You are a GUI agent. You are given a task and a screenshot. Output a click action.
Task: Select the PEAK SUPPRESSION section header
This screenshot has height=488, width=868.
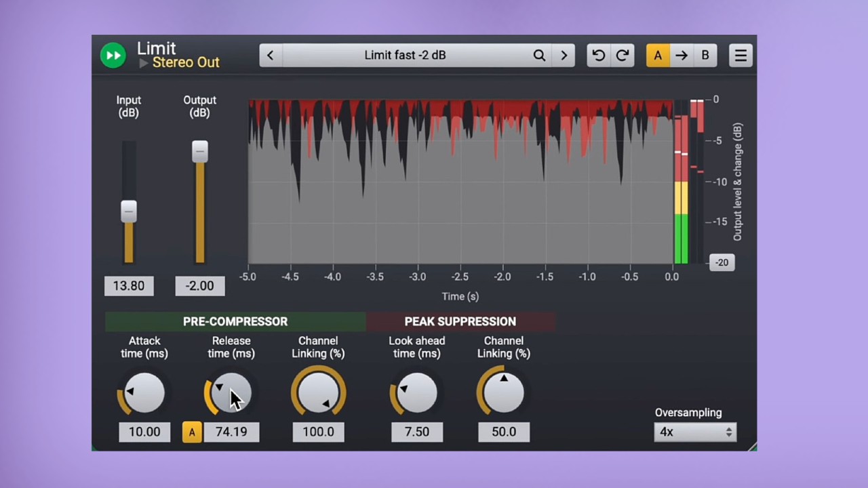click(x=460, y=321)
